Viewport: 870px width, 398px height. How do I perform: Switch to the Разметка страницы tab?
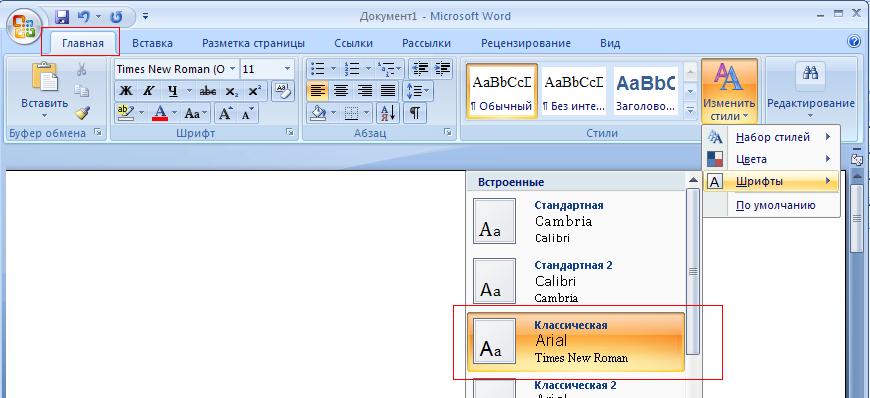pyautogui.click(x=253, y=43)
